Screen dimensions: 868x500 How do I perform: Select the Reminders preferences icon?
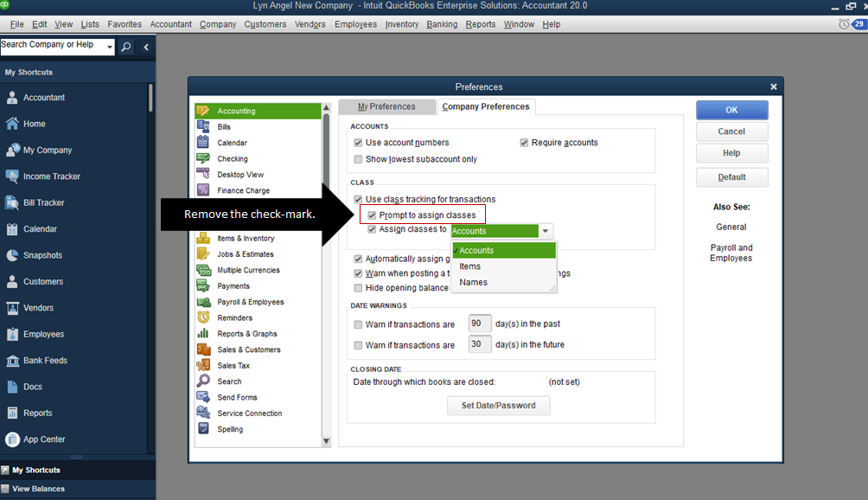204,317
